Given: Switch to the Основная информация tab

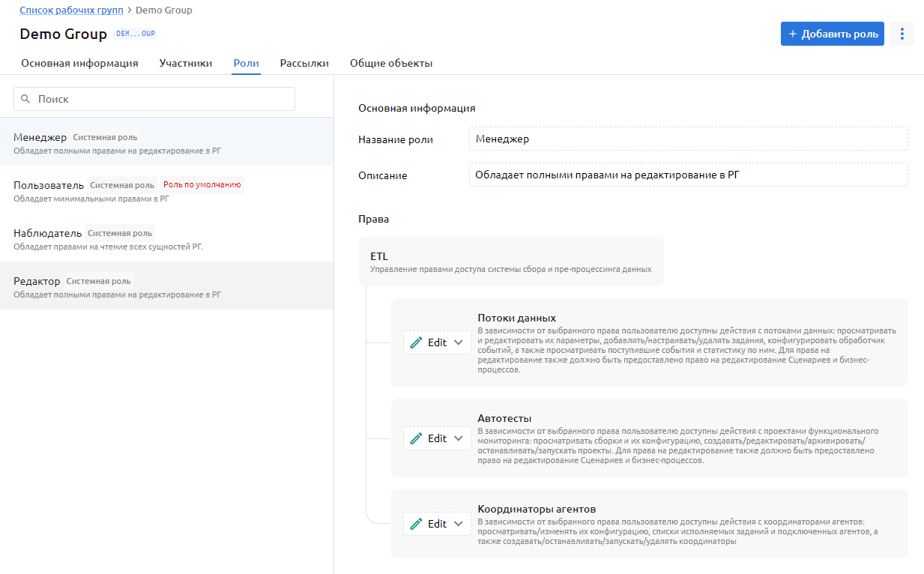Looking at the screenshot, I should 79,64.
